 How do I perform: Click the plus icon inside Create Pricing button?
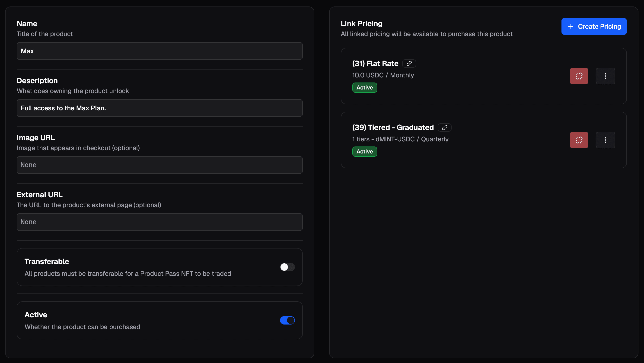tap(571, 26)
